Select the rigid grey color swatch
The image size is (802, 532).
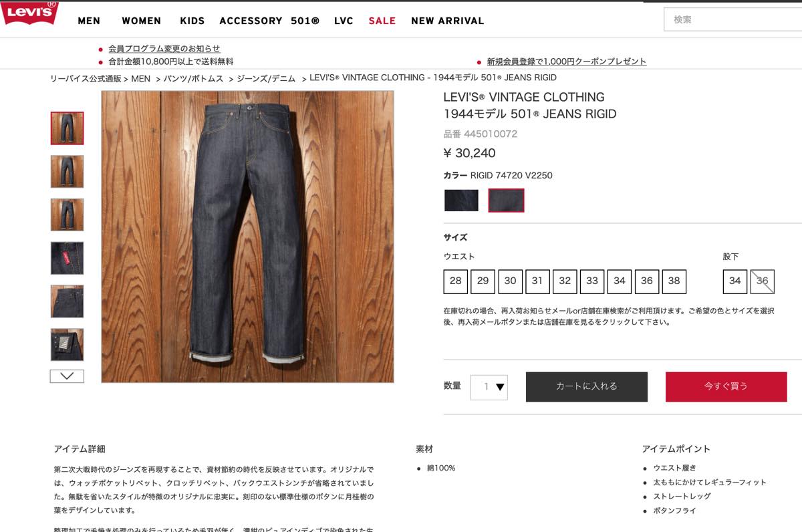[x=506, y=201]
